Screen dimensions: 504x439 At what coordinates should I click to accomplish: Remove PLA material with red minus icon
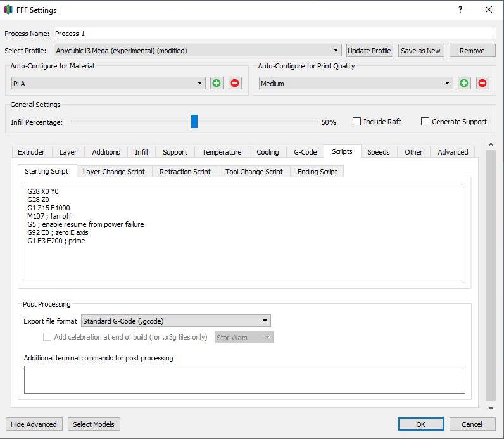point(235,83)
